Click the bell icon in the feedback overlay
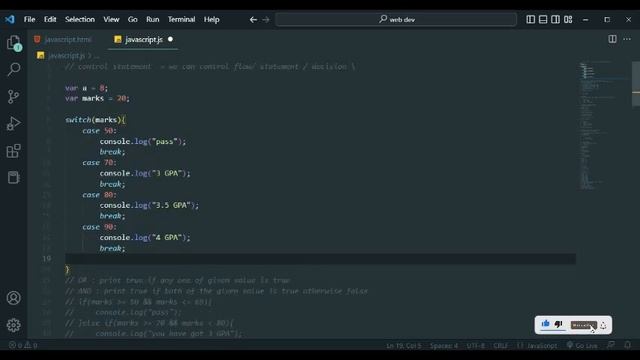Viewport: 640px width, 360px height. pos(603,325)
